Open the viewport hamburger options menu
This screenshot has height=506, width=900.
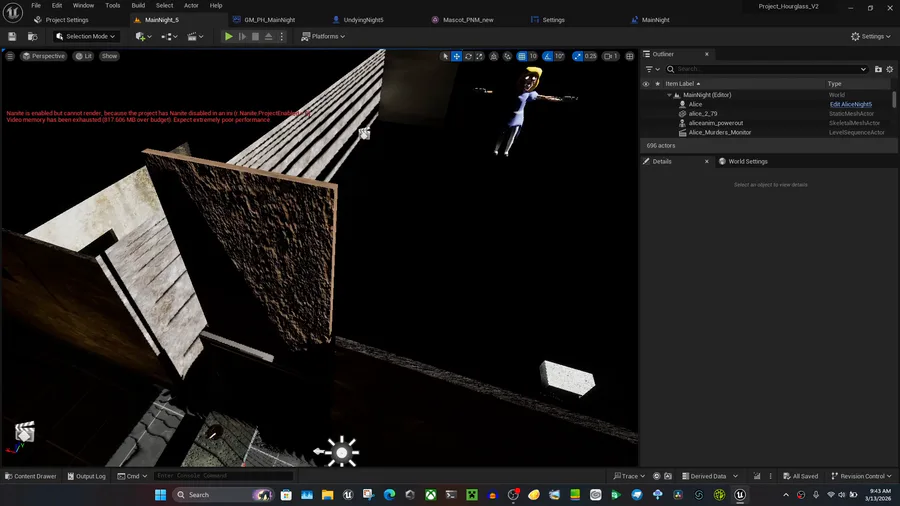coord(10,56)
